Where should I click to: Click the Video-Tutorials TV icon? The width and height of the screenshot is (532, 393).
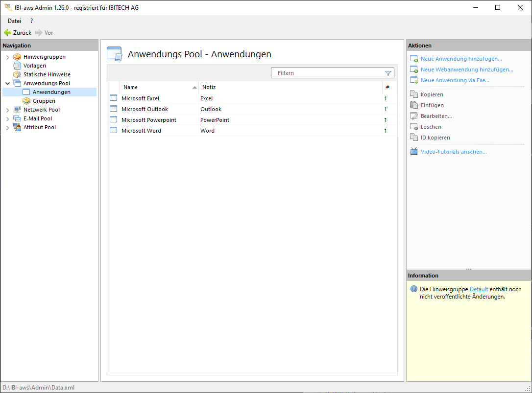pyautogui.click(x=414, y=152)
